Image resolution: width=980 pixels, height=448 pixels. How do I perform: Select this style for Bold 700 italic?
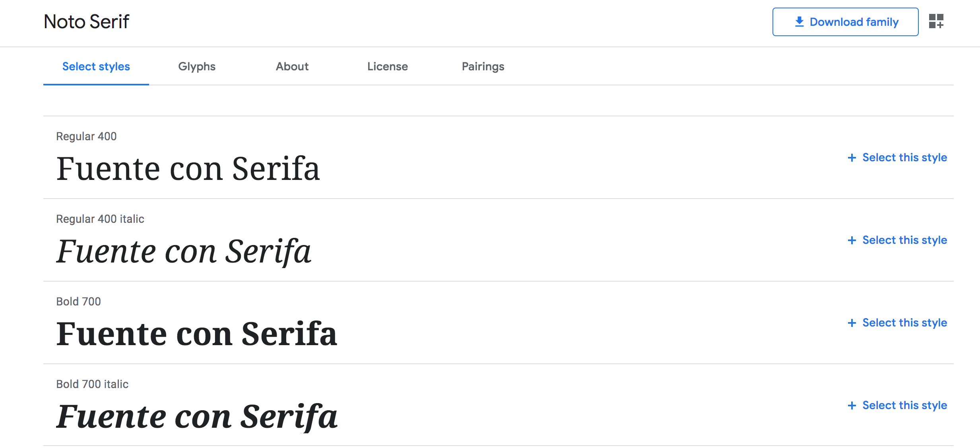point(905,405)
